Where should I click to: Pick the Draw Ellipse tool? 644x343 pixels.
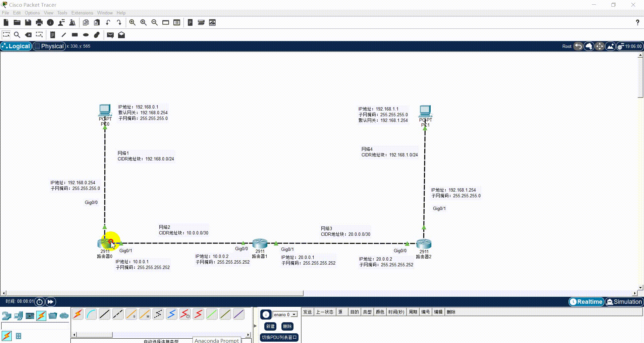pyautogui.click(x=86, y=35)
